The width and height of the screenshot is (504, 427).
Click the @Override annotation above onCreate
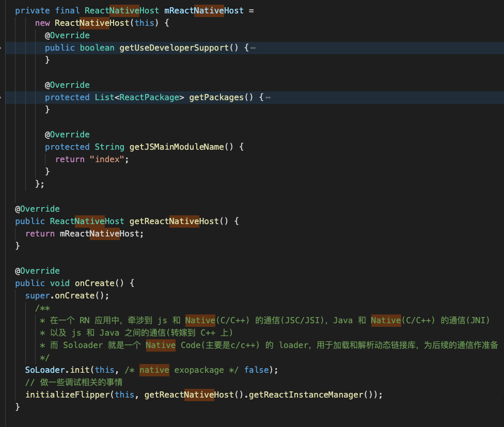[x=37, y=271]
